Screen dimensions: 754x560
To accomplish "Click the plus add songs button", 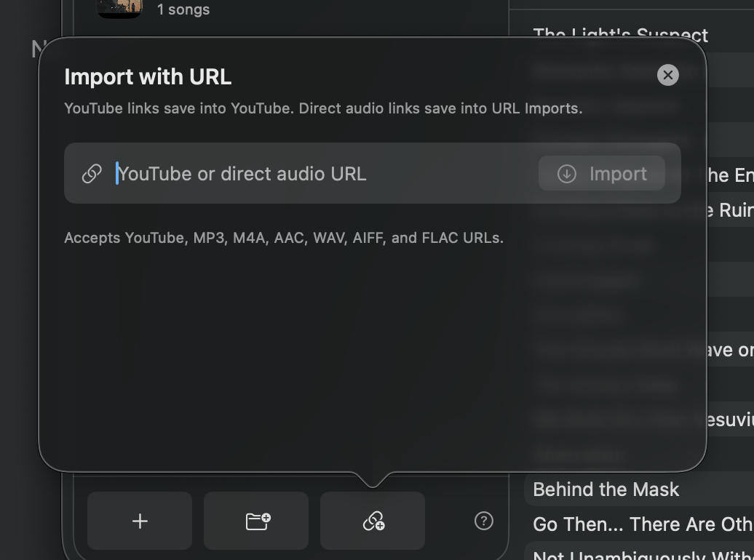I will [140, 521].
